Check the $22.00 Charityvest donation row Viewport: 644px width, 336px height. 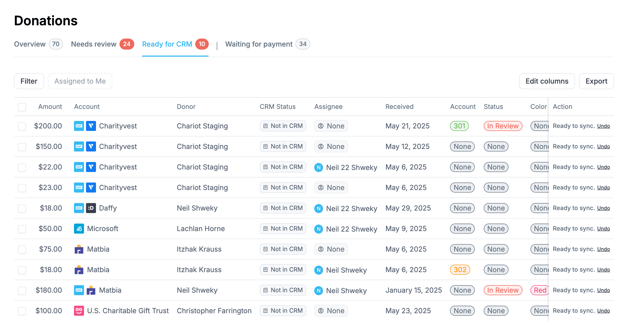pyautogui.click(x=22, y=167)
